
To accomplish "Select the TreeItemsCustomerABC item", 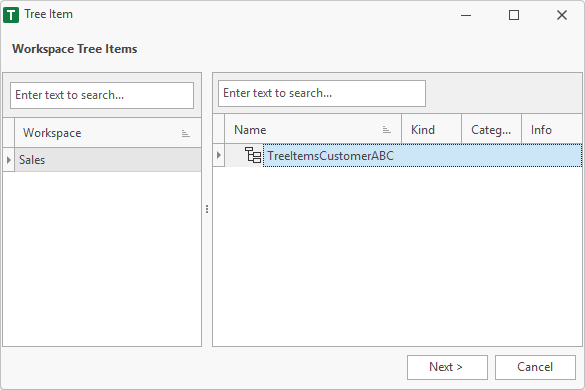I will (x=422, y=155).
